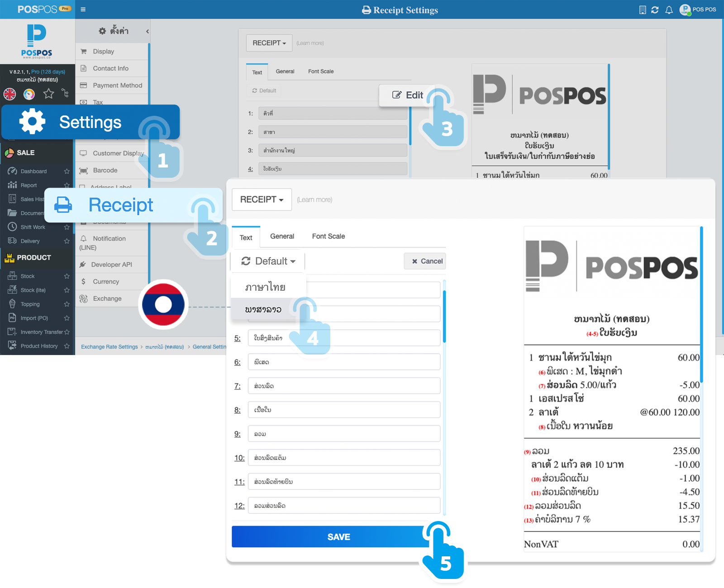Click the blue SAVE button
This screenshot has height=588, width=724.
coord(338,537)
